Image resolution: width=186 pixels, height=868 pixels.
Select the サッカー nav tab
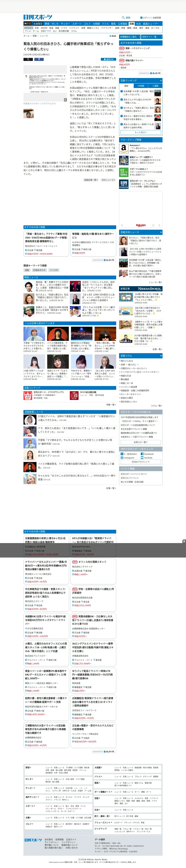[65, 24]
